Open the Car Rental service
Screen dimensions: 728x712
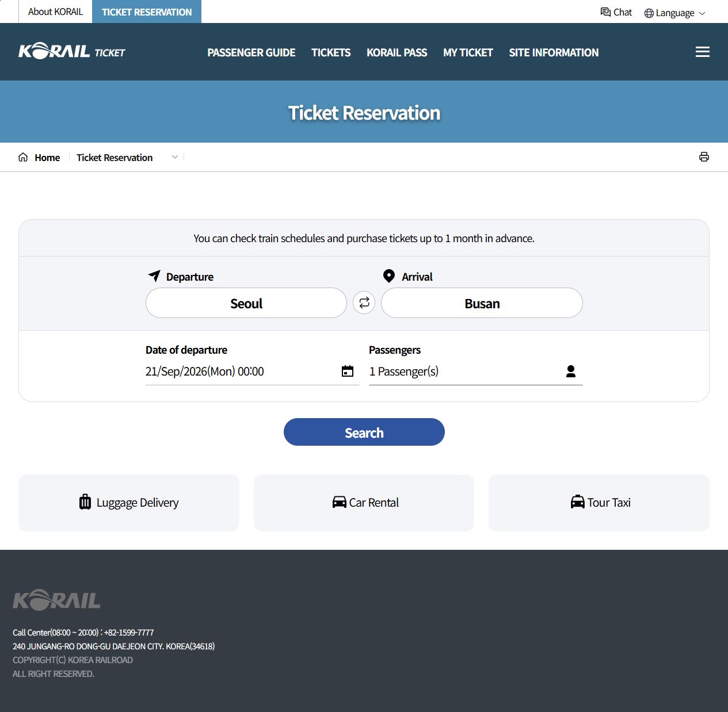click(x=364, y=503)
